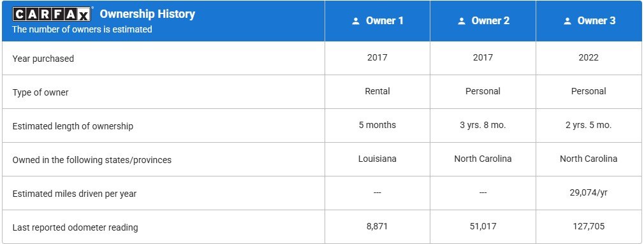Screen dimensions: 644x244
Task: Select the Owner 1 column header
Action: tap(377, 21)
